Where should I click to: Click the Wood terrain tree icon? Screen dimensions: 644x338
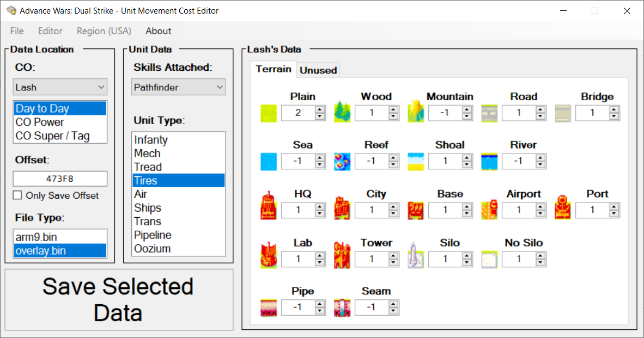click(x=342, y=112)
